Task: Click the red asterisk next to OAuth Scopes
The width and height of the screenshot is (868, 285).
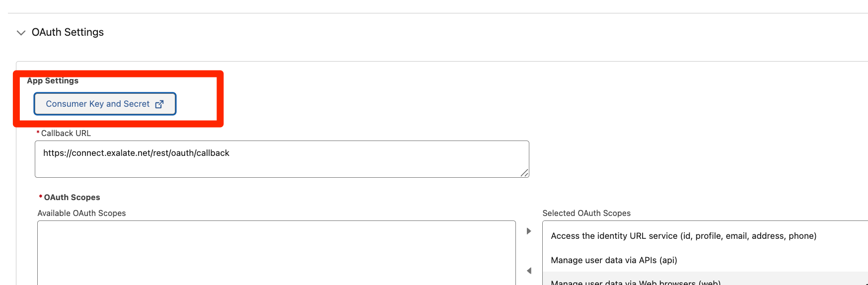Action: click(41, 197)
